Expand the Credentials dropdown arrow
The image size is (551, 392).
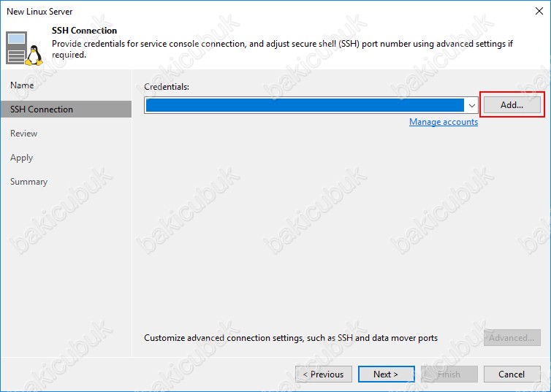471,105
